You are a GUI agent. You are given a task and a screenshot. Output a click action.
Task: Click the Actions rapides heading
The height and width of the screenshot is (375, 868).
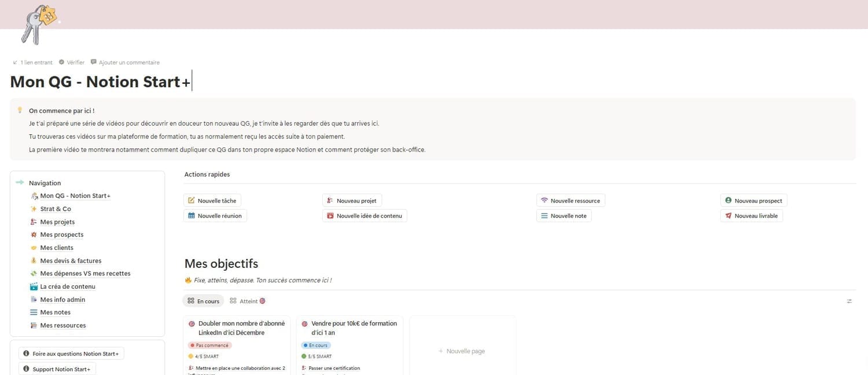click(207, 174)
